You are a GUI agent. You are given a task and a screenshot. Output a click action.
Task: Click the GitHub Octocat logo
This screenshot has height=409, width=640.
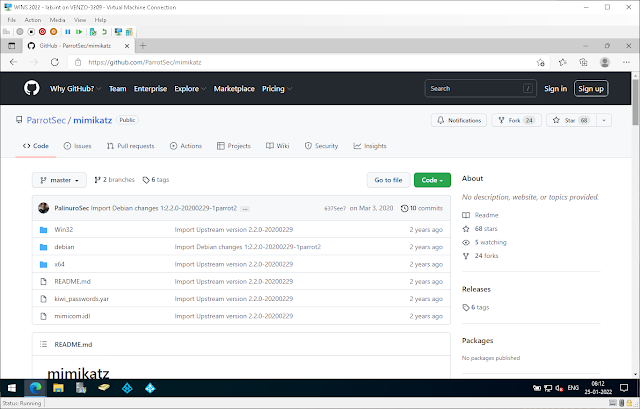pyautogui.click(x=31, y=88)
